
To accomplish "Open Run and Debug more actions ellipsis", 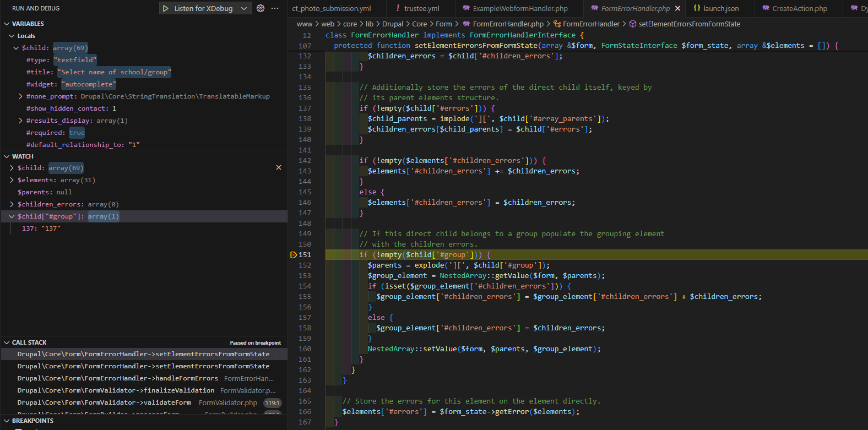I will 275,8.
